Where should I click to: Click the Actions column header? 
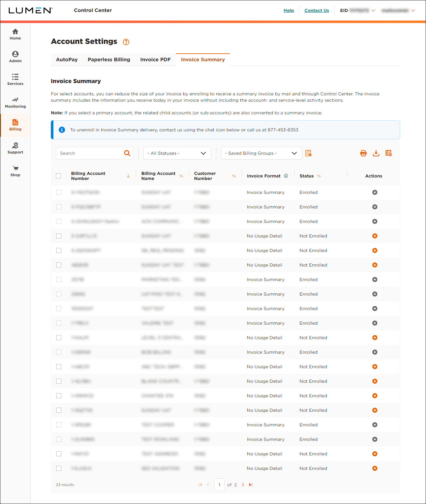[x=374, y=176]
